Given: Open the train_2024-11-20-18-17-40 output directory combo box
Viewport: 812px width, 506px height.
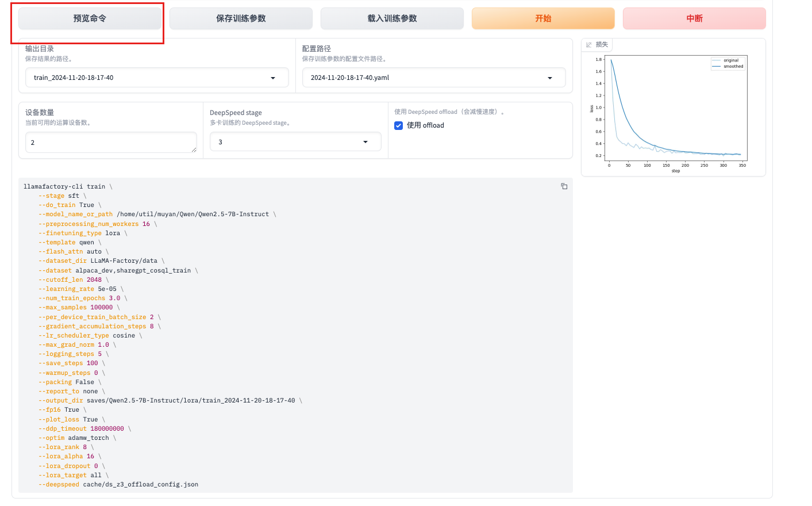Looking at the screenshot, I should 149,78.
